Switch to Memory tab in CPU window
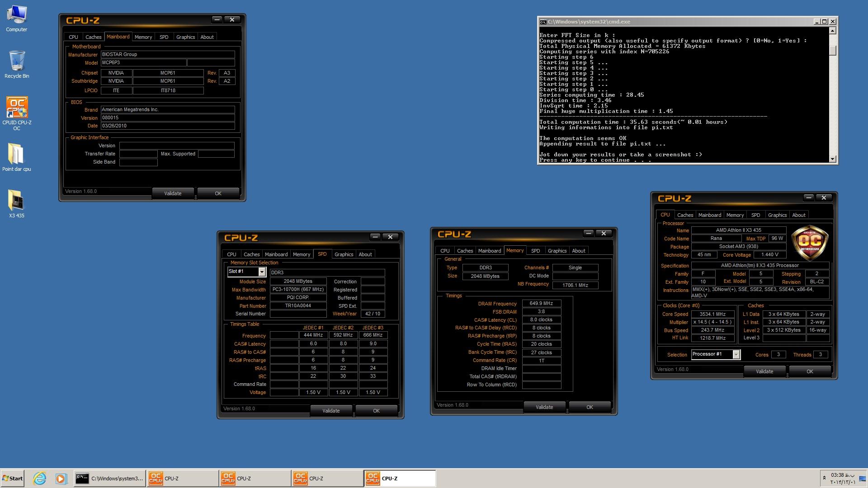Screen dimensions: 868x488 click(735, 215)
